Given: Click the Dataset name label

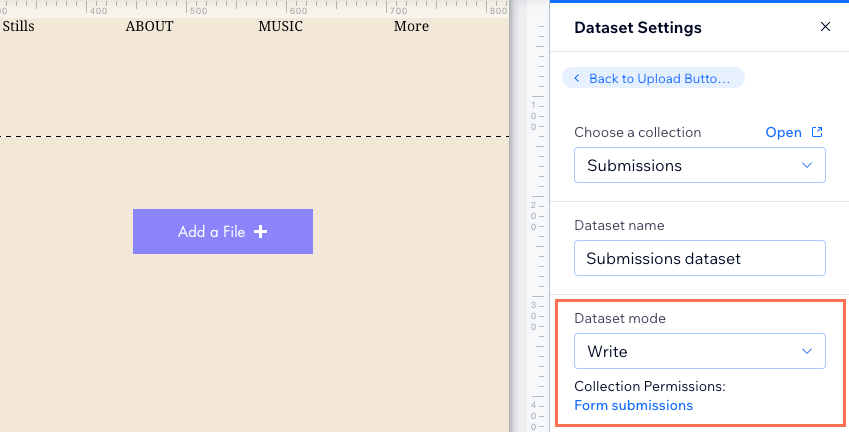Looking at the screenshot, I should click(619, 225).
